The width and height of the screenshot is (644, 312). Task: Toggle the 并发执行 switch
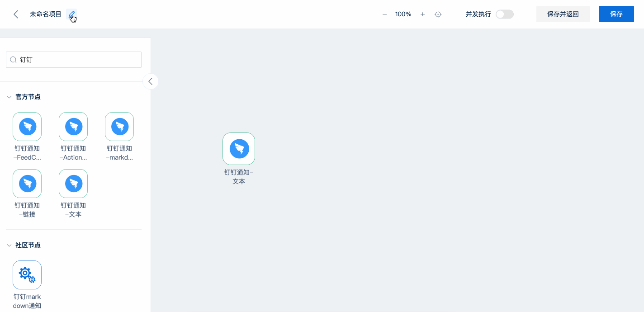[x=505, y=14]
